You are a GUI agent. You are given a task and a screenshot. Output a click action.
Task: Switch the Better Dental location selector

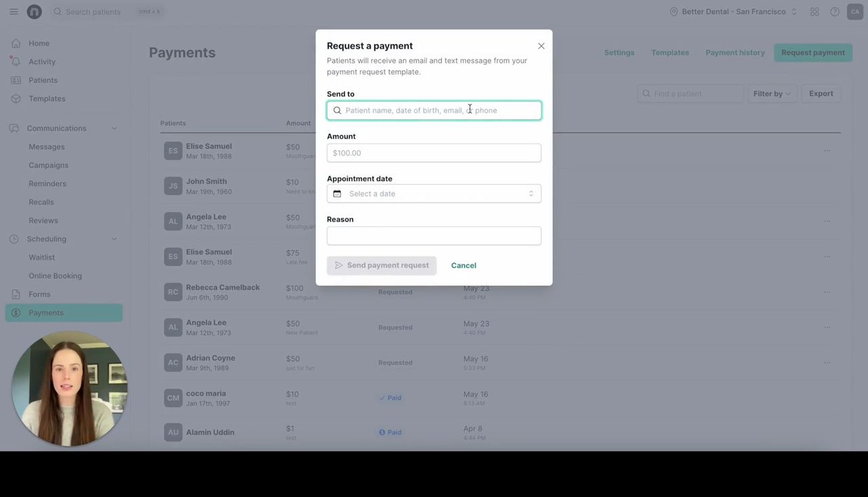(733, 12)
